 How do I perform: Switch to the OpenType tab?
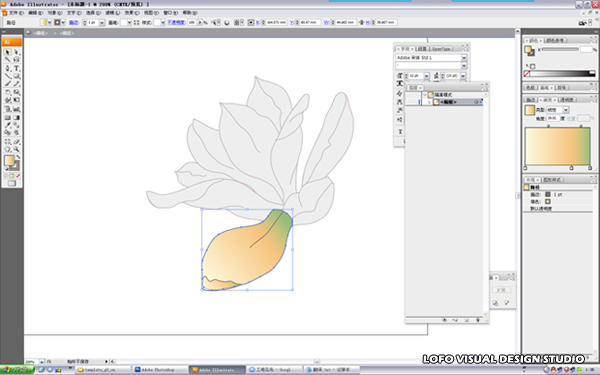point(441,49)
